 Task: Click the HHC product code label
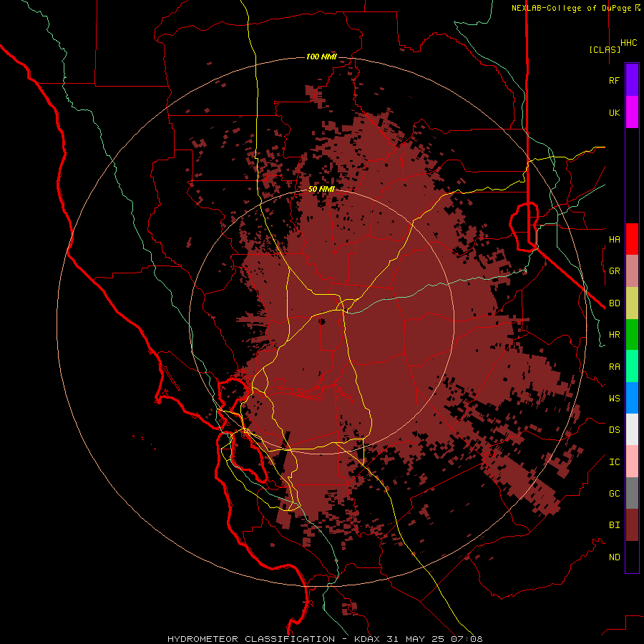click(628, 43)
